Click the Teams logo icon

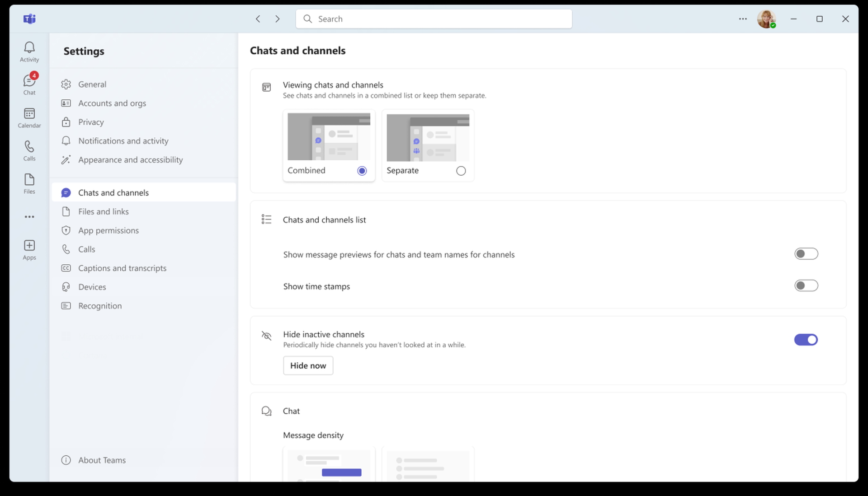tap(30, 19)
